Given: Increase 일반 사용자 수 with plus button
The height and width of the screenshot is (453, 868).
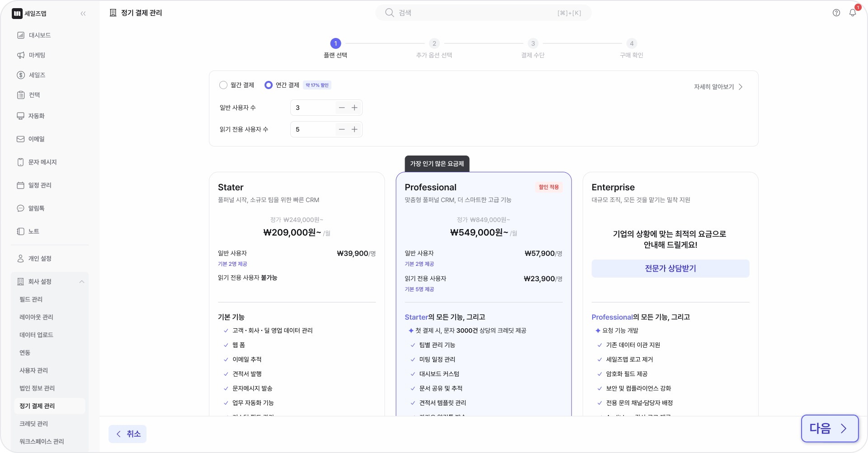Looking at the screenshot, I should [x=354, y=108].
